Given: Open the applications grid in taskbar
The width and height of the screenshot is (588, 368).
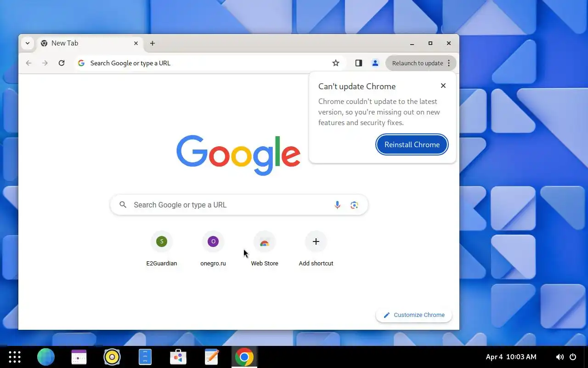Looking at the screenshot, I should 15,357.
